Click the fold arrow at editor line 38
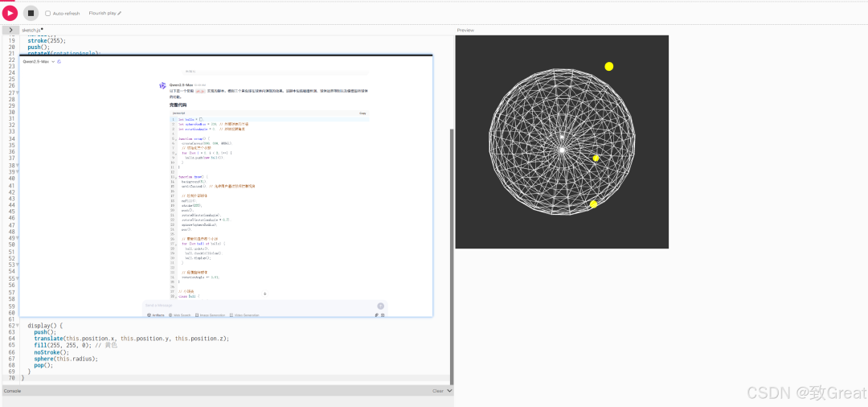This screenshot has height=407, width=868. point(17,166)
